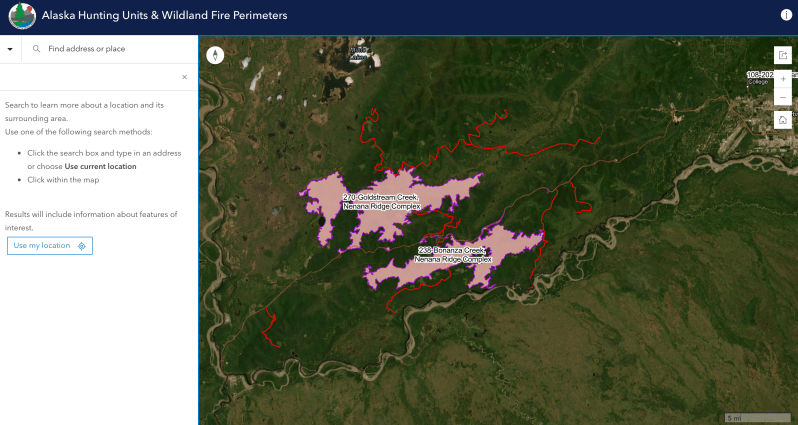
Task: Expand the search source dropdown arrow
Action: click(x=10, y=49)
